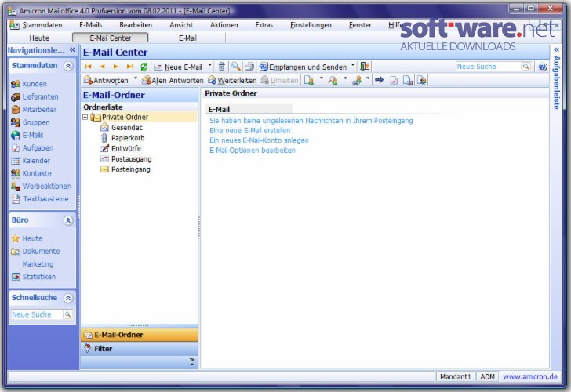This screenshot has height=392, width=571.
Task: Open Marketing in Büro section
Action: click(x=38, y=264)
